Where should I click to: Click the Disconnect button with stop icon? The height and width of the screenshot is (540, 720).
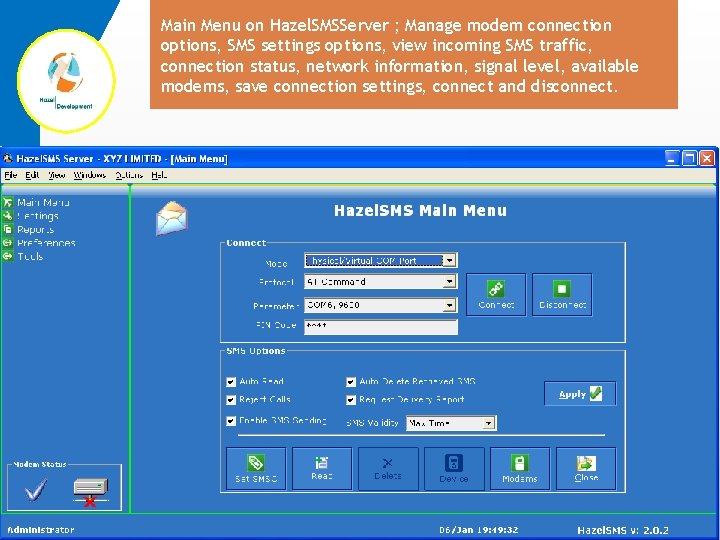point(562,295)
